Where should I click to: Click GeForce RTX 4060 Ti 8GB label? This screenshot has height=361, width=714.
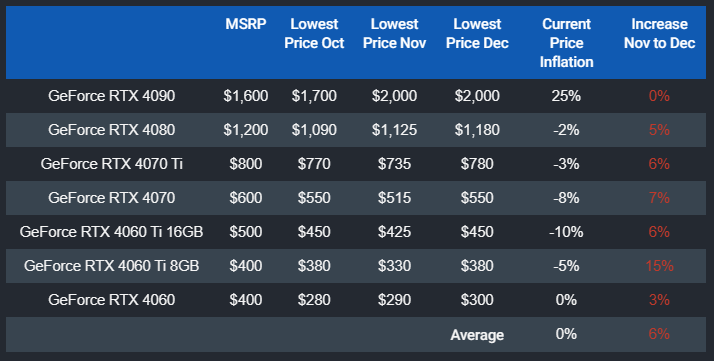pos(112,266)
